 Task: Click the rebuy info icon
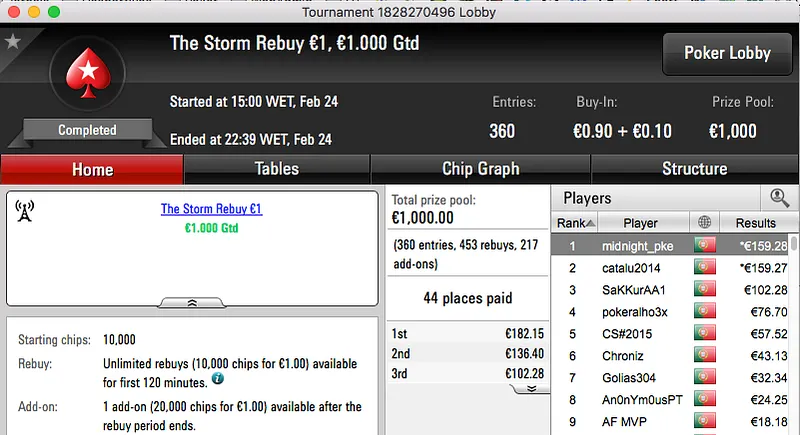click(217, 380)
